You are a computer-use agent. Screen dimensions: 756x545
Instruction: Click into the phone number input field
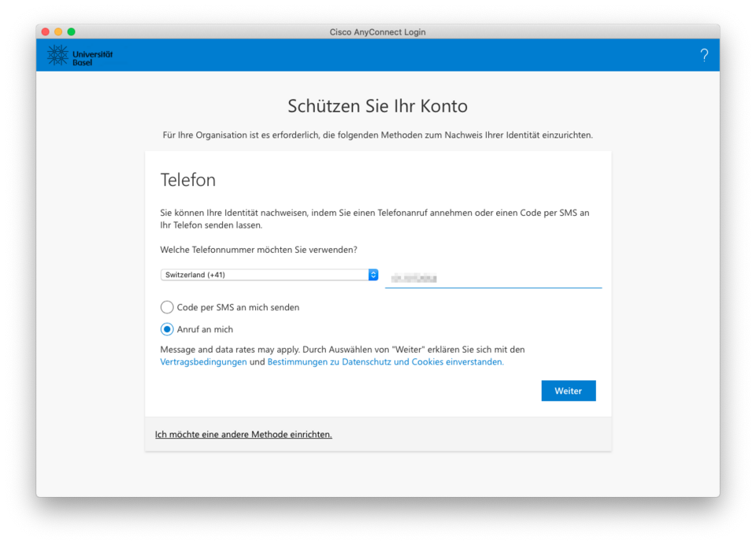[x=493, y=278]
